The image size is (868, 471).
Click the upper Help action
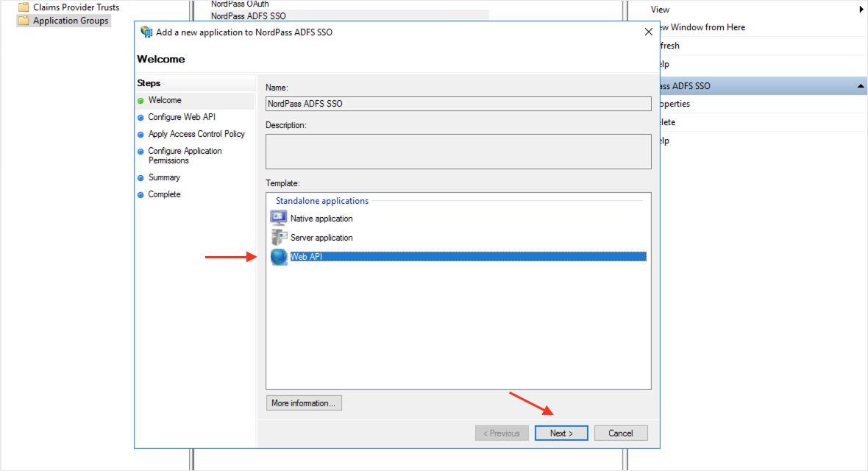click(x=664, y=64)
